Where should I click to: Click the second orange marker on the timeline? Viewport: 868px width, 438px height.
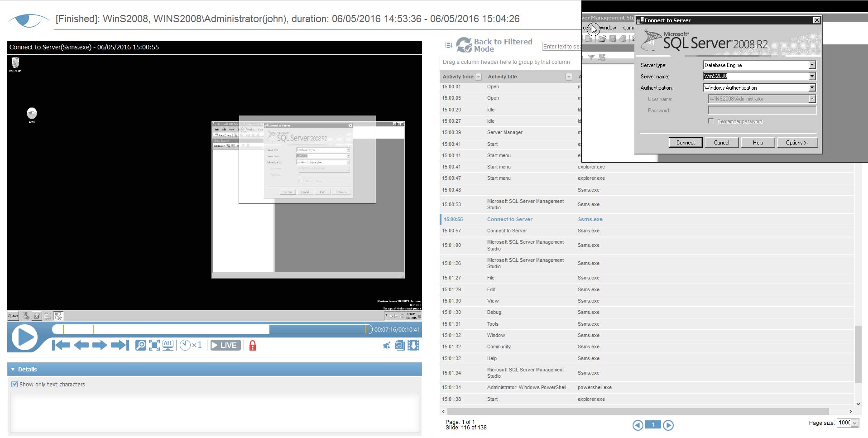pos(94,329)
